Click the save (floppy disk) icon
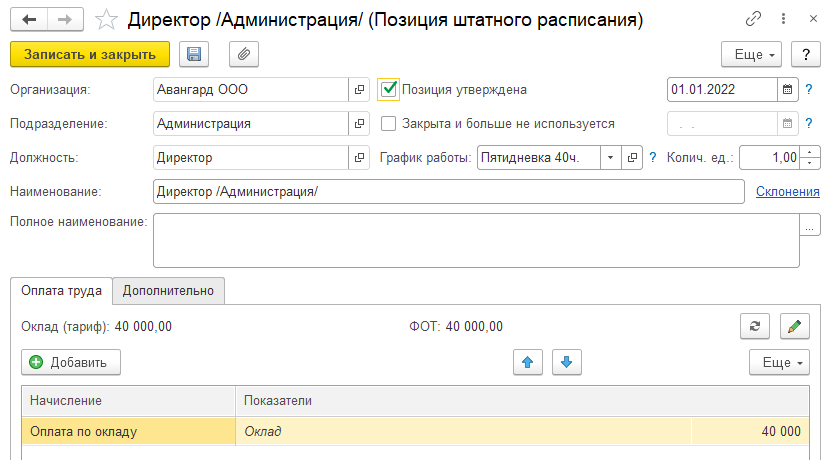 [194, 54]
